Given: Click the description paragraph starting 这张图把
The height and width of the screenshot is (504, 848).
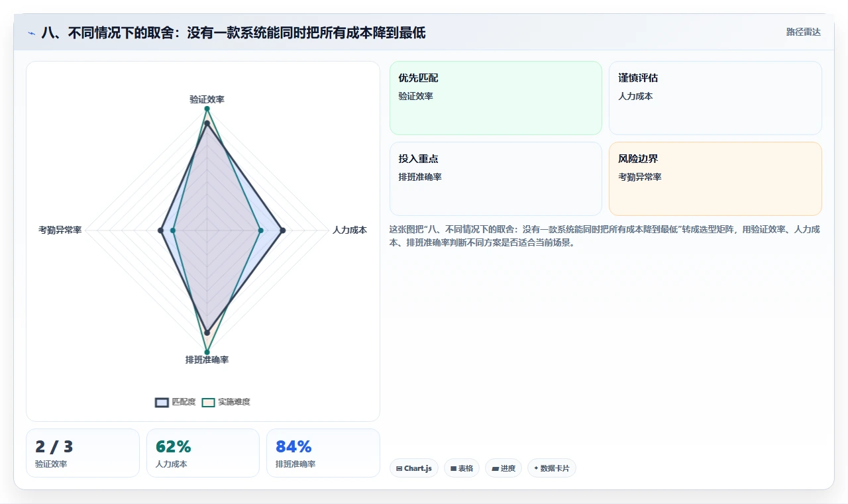Looking at the screenshot, I should (605, 236).
